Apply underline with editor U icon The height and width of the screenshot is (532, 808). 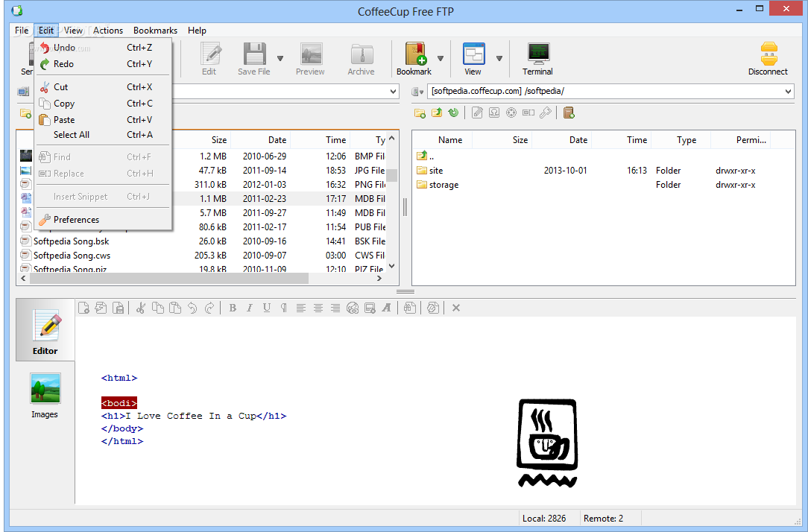266,308
